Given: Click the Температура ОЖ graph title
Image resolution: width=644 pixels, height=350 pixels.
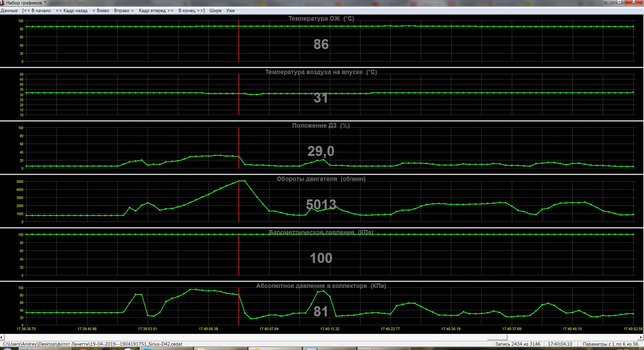Looking at the screenshot, I should click(x=321, y=18).
